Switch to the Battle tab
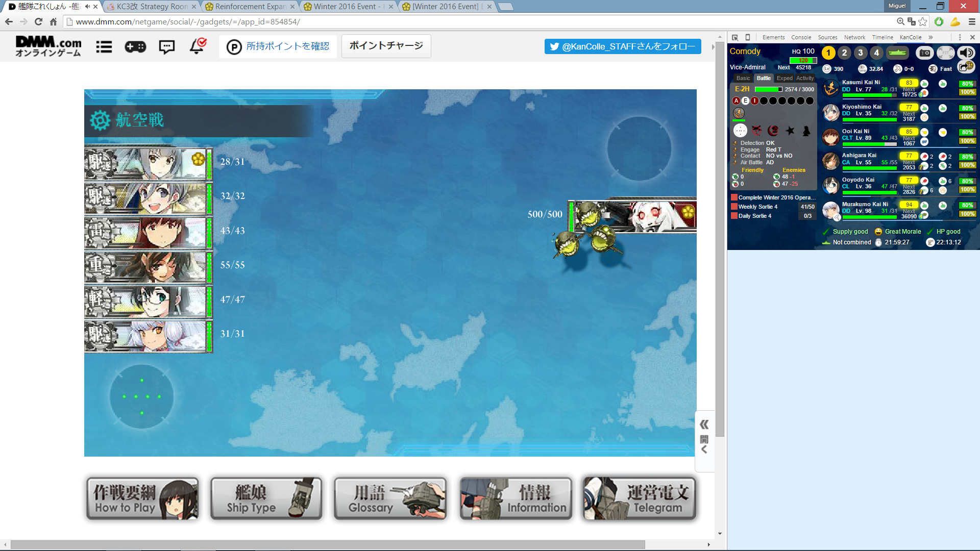980x551 pixels. point(764,78)
